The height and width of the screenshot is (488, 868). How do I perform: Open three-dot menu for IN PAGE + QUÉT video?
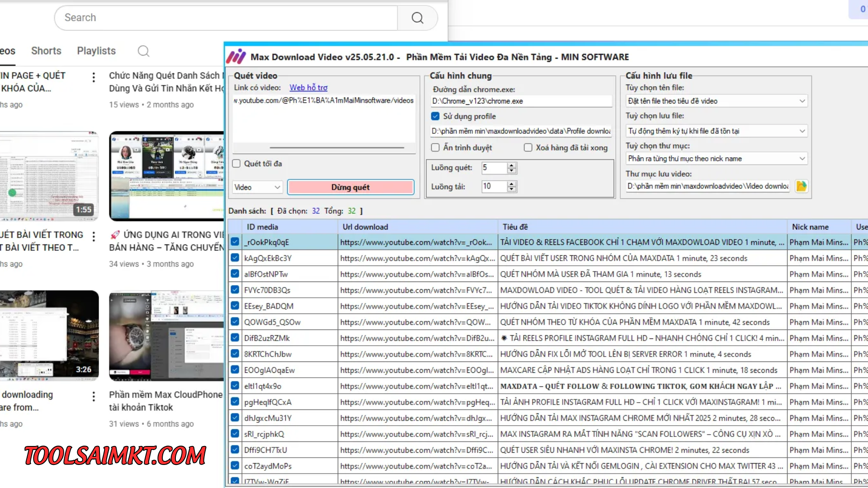(94, 77)
